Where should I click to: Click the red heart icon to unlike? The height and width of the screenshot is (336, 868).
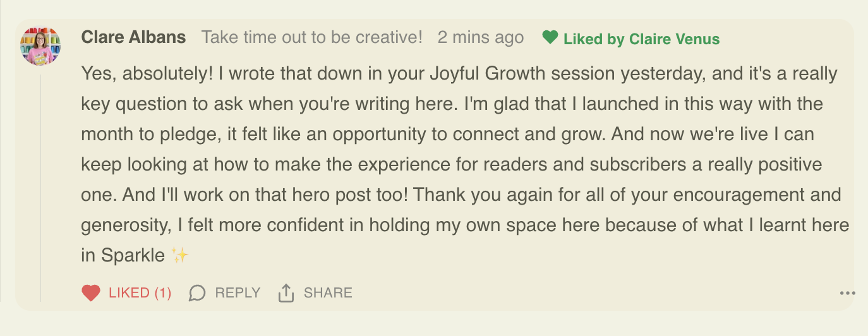pyautogui.click(x=91, y=293)
